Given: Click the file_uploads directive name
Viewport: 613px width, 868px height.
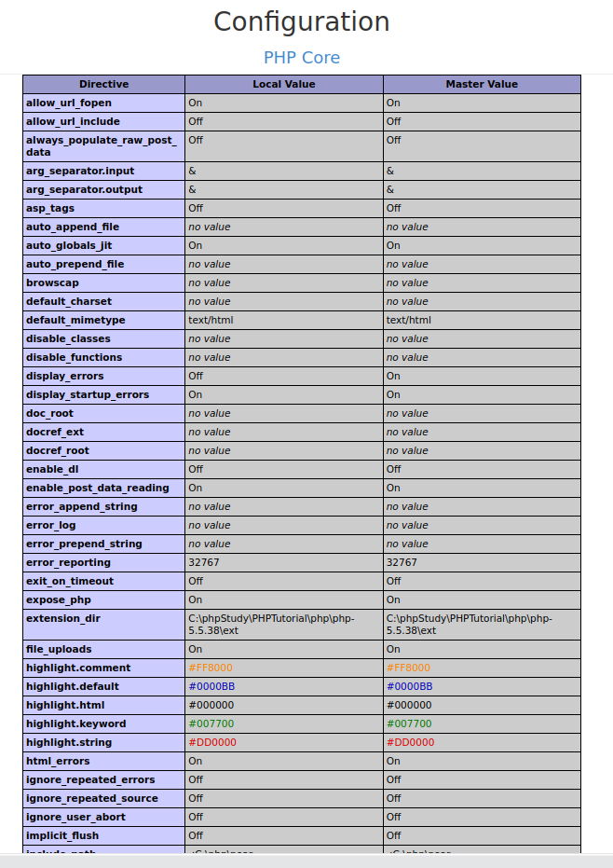Looking at the screenshot, I should [x=59, y=649].
